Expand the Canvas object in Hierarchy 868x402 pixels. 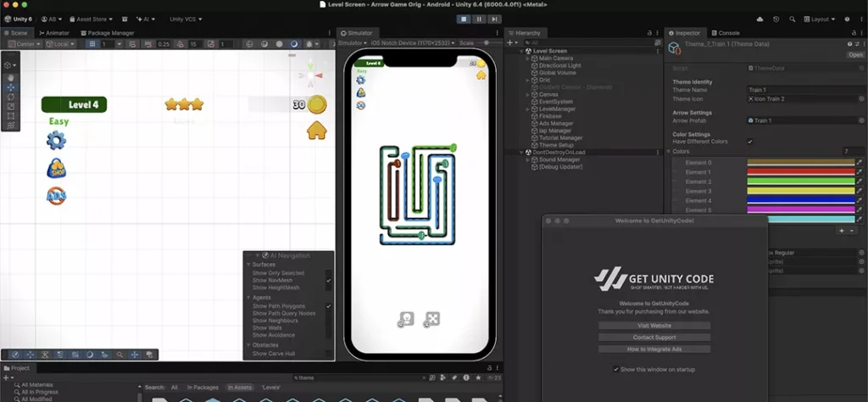coord(528,95)
